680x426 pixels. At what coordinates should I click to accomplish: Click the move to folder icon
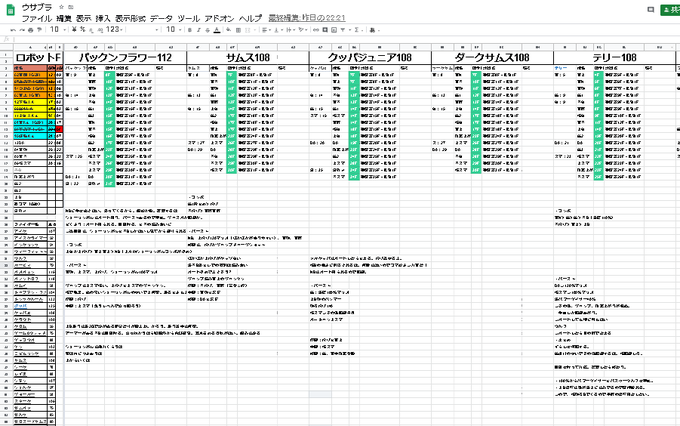tap(71, 7)
